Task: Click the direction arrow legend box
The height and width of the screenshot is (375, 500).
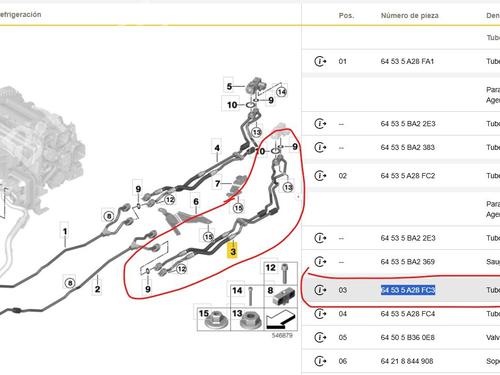Action: [281, 319]
